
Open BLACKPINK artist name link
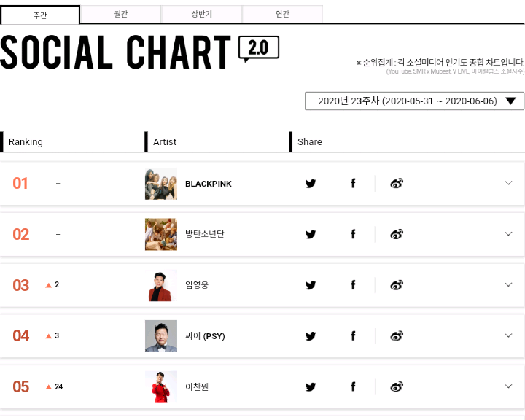[x=209, y=184]
